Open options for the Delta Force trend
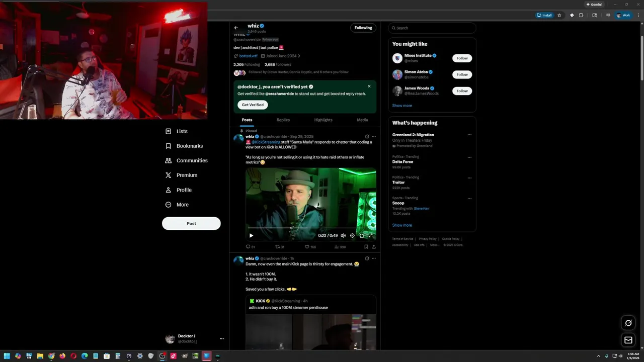The image size is (644, 362). pyautogui.click(x=469, y=157)
